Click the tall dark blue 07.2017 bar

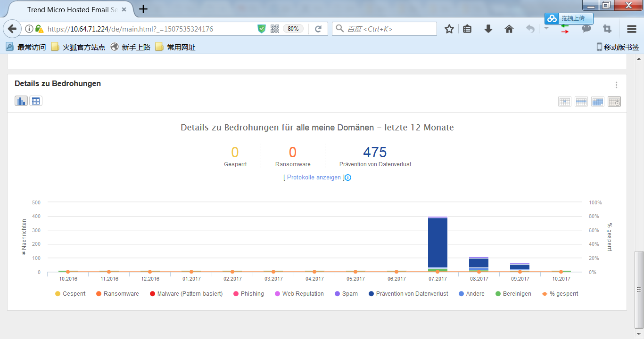click(438, 242)
